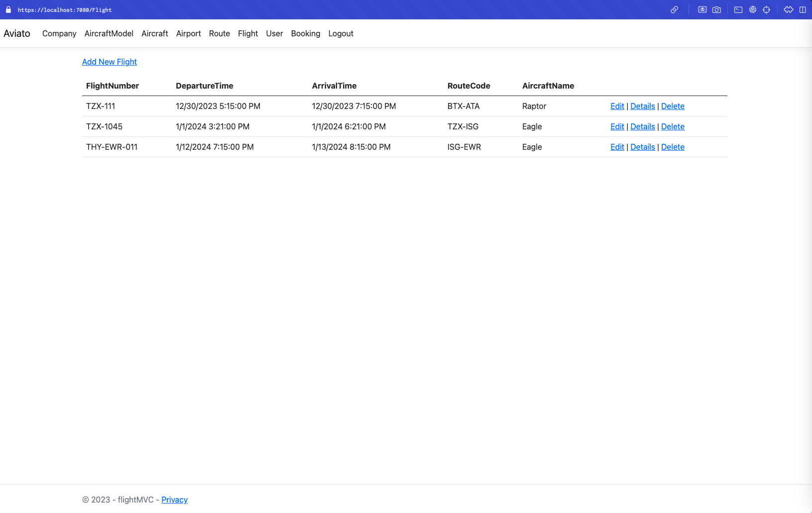
Task: Delete flight TZX-111
Action: click(x=673, y=106)
